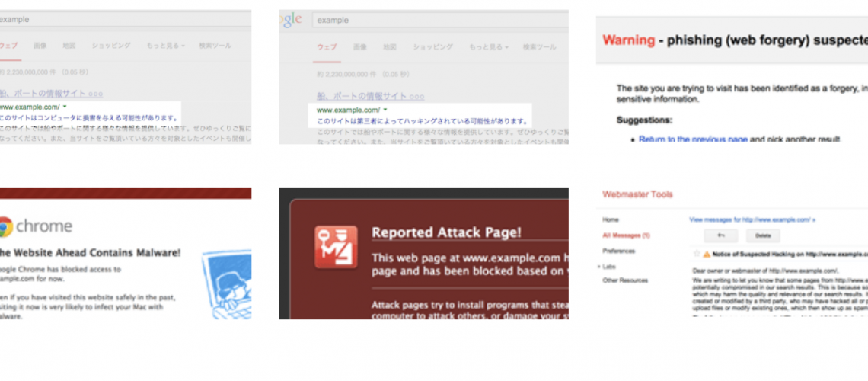
Task: Select ウェブ tab in the top-left search screenshot
Action: (x=8, y=46)
